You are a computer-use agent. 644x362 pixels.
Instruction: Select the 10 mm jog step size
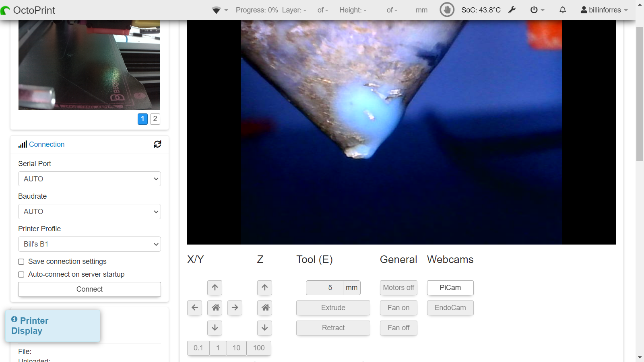click(236, 348)
